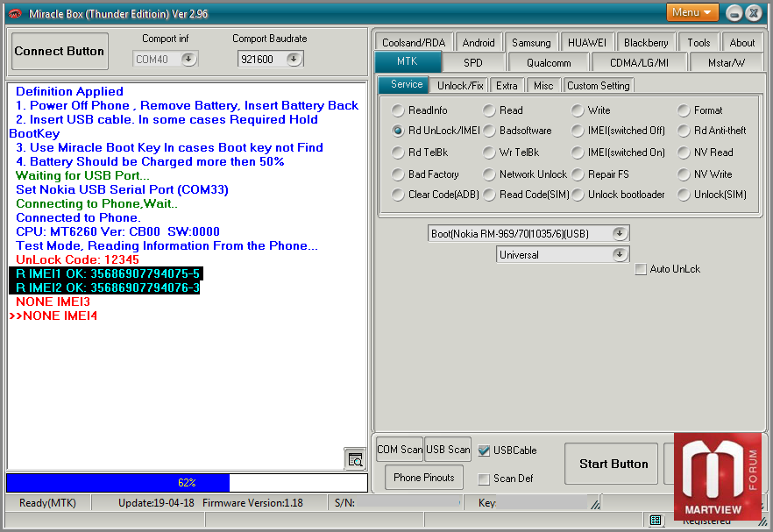Switch to the Android tab
This screenshot has height=532, width=773.
click(x=479, y=42)
